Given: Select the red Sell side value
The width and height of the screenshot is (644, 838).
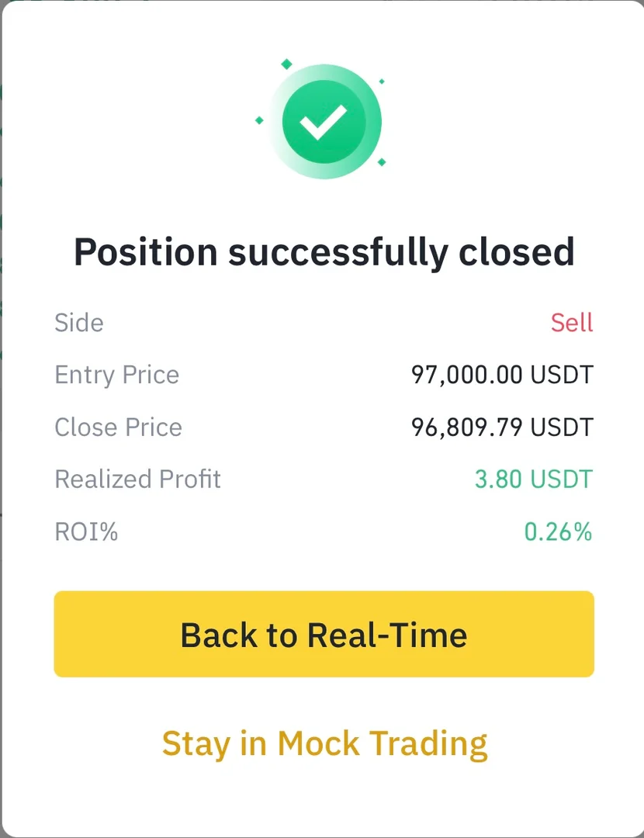Looking at the screenshot, I should (572, 323).
